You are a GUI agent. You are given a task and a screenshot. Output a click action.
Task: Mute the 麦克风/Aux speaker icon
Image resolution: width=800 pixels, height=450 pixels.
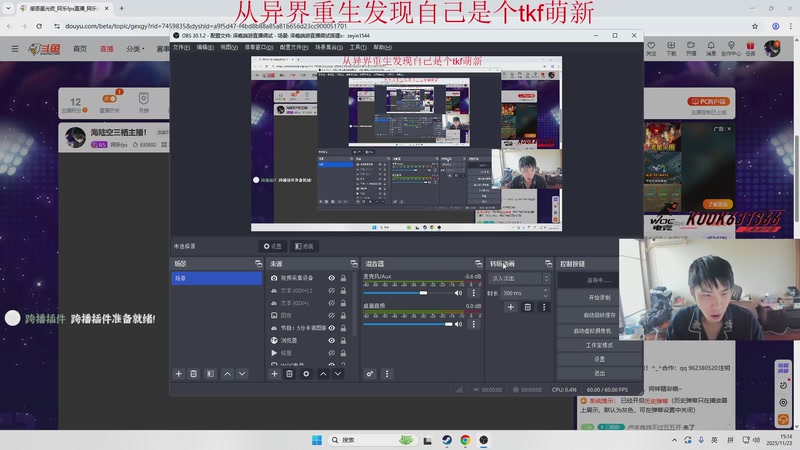458,293
